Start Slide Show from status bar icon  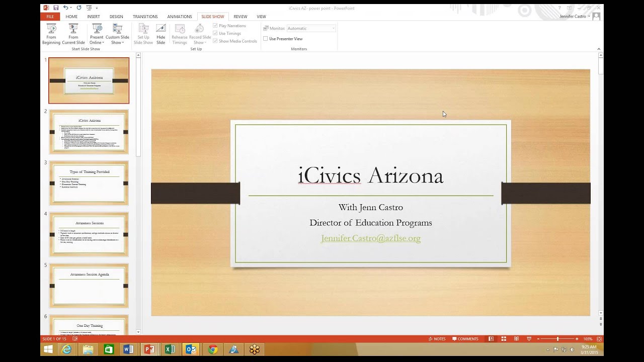click(529, 339)
